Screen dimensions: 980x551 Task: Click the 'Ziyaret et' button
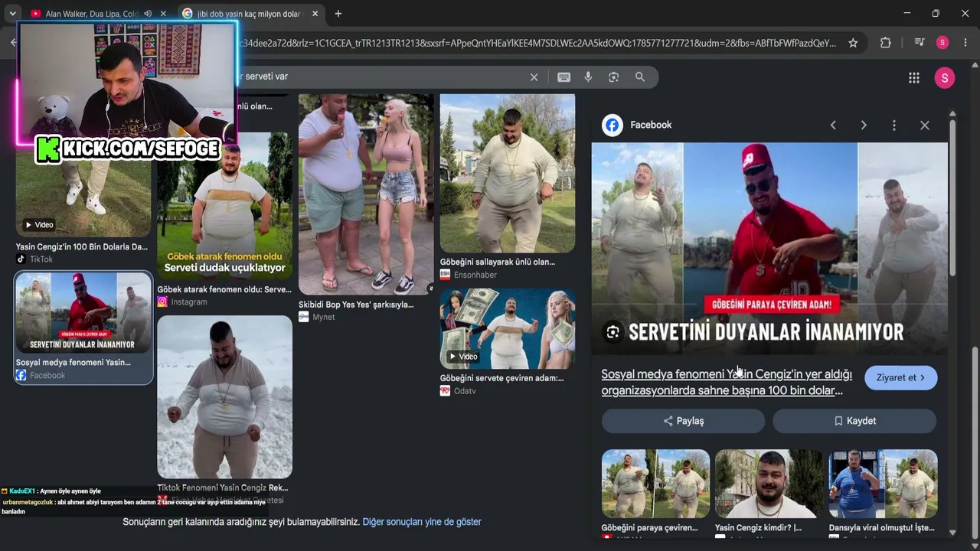[901, 377]
